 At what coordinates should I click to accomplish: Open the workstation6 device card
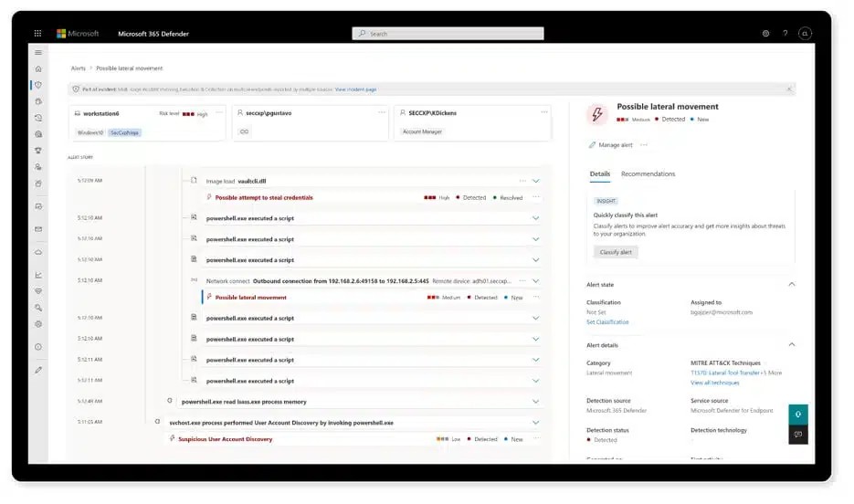147,123
